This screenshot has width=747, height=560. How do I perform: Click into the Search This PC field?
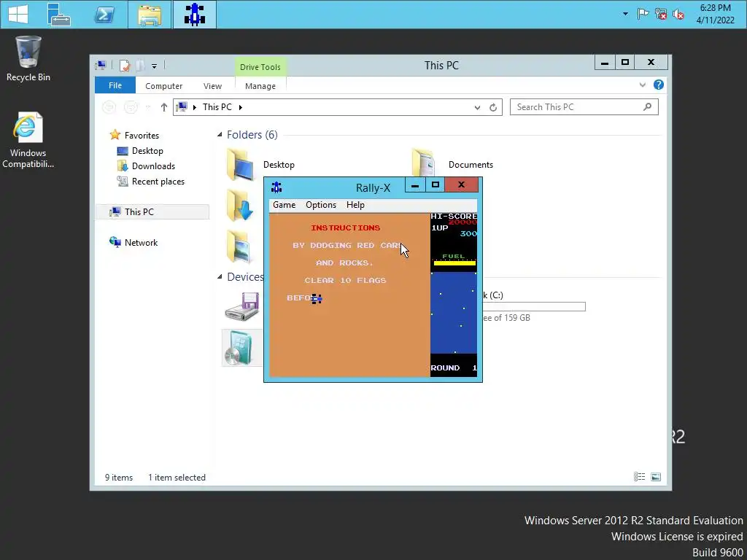pos(584,107)
